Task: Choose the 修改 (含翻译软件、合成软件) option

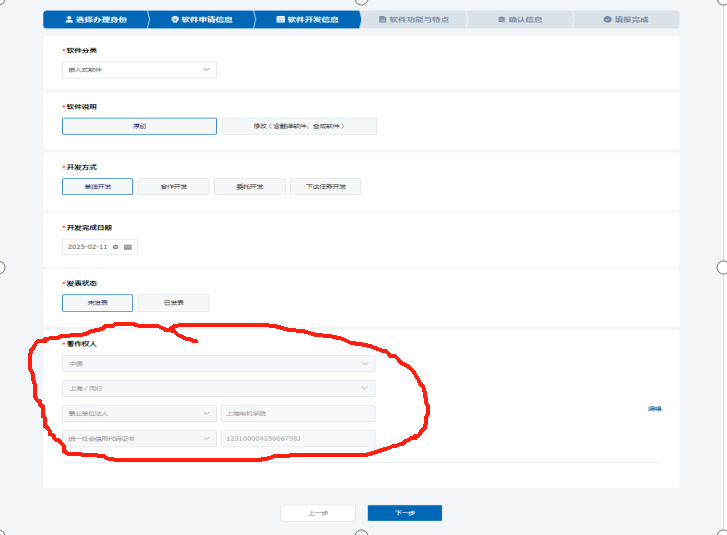Action: click(x=298, y=126)
